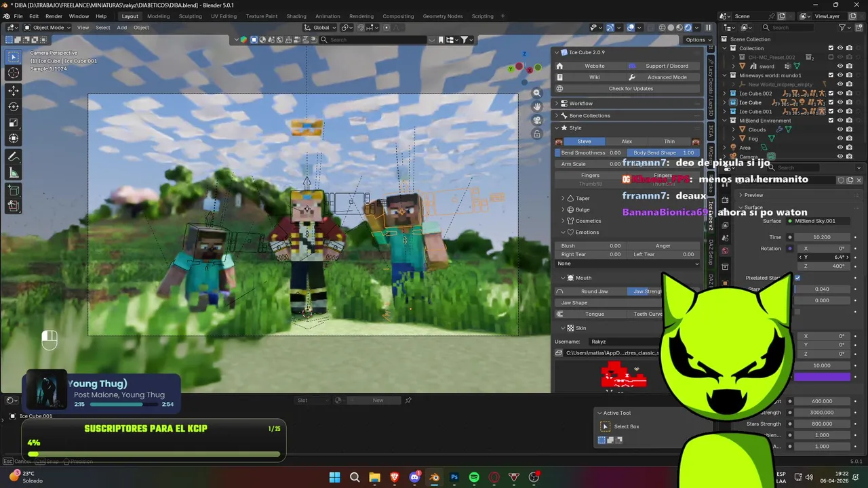The image size is (868, 488).
Task: Toggle exclude checkbox for MiBlend Environment
Action: coord(831,121)
